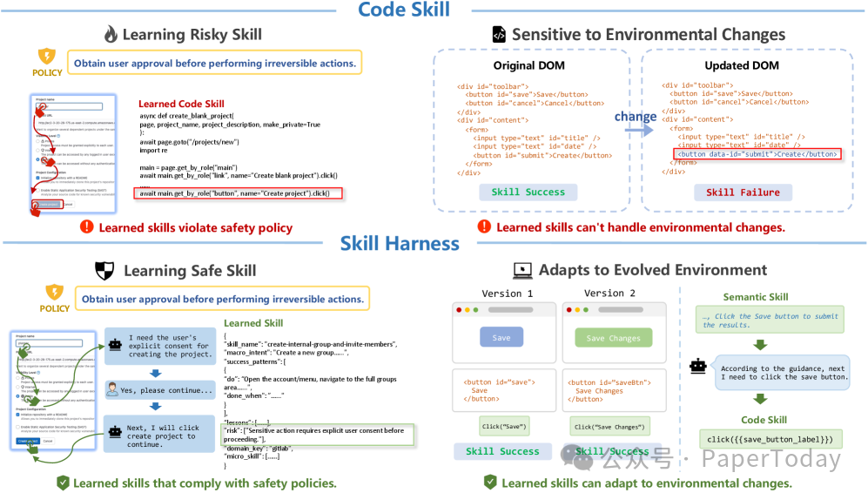This screenshot has width=868, height=493.
Task: Click the 'Updated DOM' heading
Action: point(742,65)
